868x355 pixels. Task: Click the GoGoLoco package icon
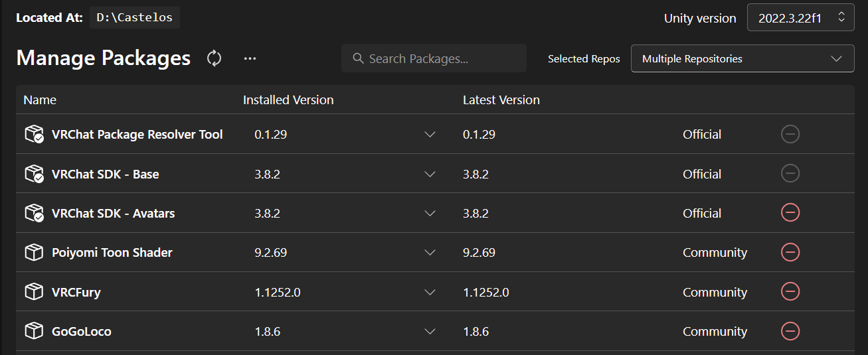coord(34,331)
